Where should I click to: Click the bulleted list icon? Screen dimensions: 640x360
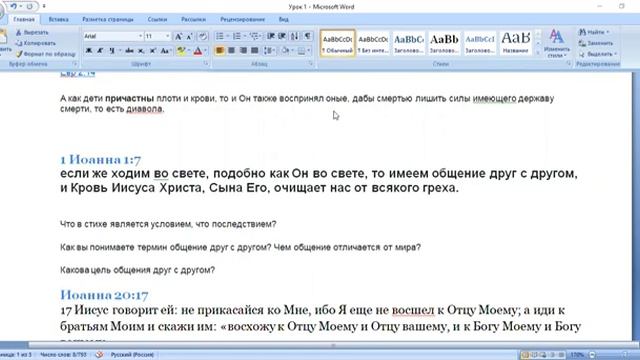220,36
